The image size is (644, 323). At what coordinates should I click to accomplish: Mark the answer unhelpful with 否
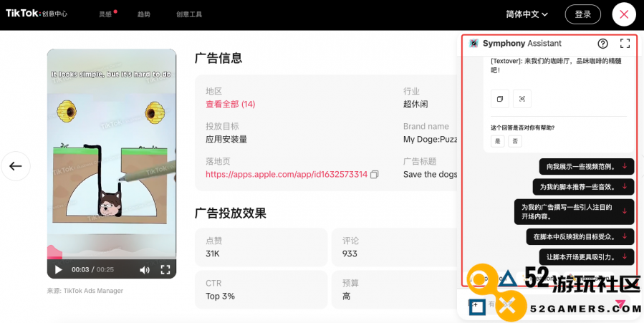515,141
